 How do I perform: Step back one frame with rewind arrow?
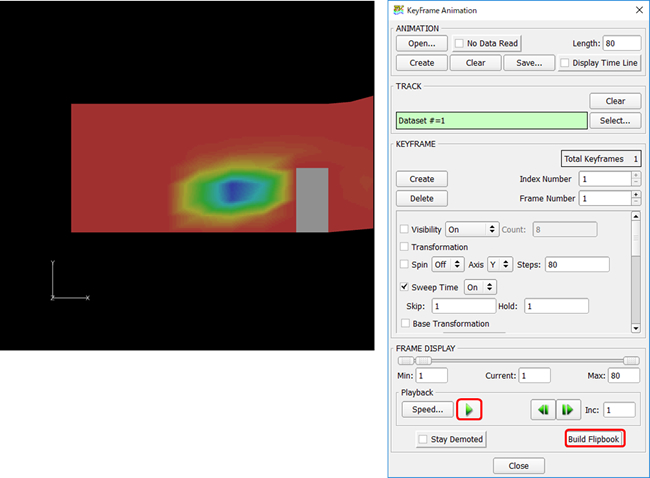click(543, 409)
